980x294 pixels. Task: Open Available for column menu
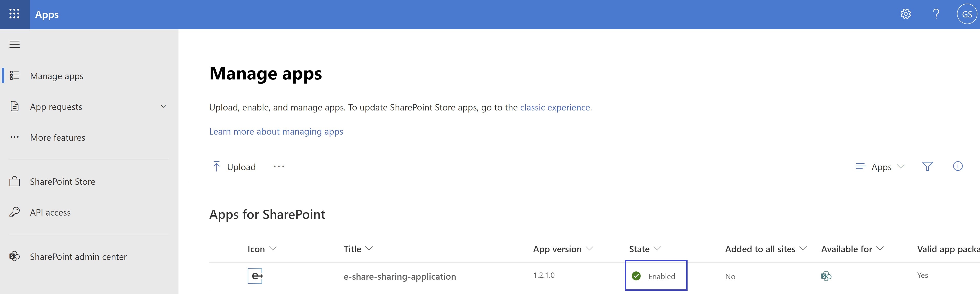pos(852,249)
